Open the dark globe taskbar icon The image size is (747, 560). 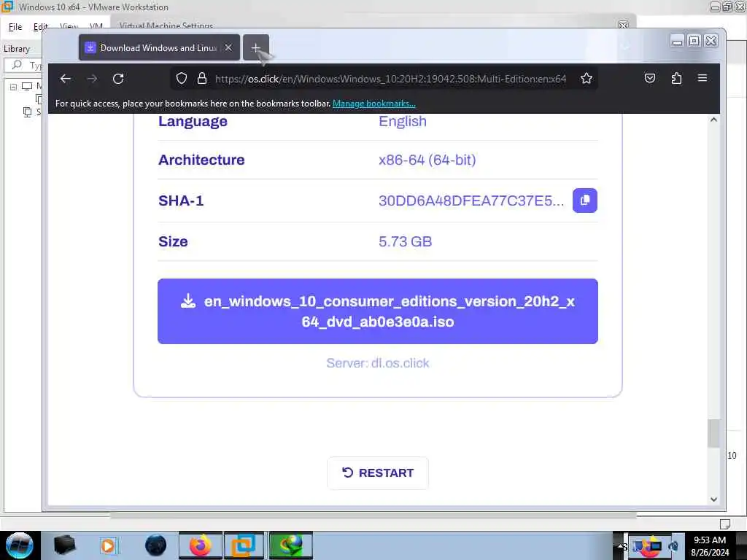[156, 545]
